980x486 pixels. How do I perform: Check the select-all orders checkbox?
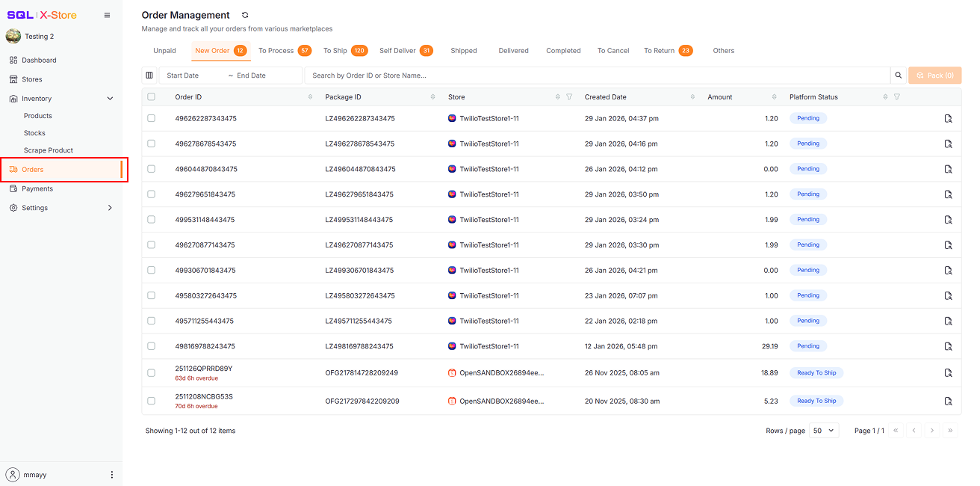click(x=151, y=96)
